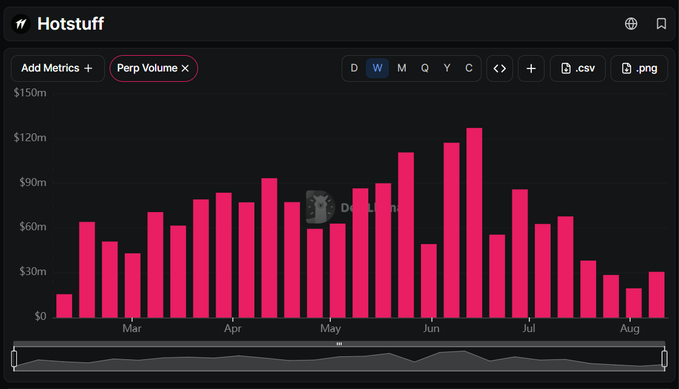Viewport: 679px width, 389px height.
Task: Open the Hotstuff website globe icon
Action: pyautogui.click(x=631, y=23)
